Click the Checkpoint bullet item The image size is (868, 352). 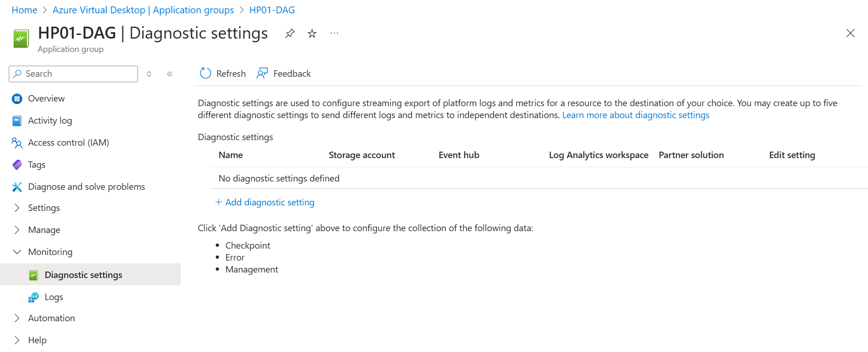click(248, 246)
